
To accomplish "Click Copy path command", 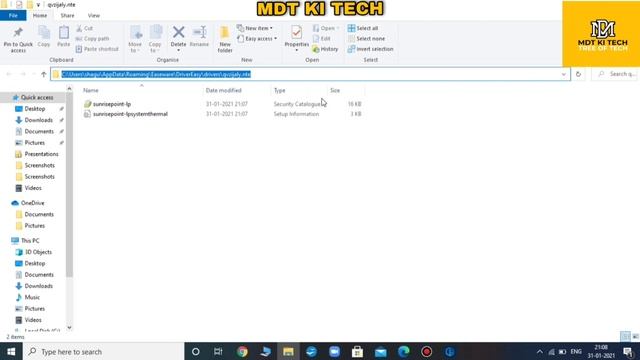I will (93, 38).
